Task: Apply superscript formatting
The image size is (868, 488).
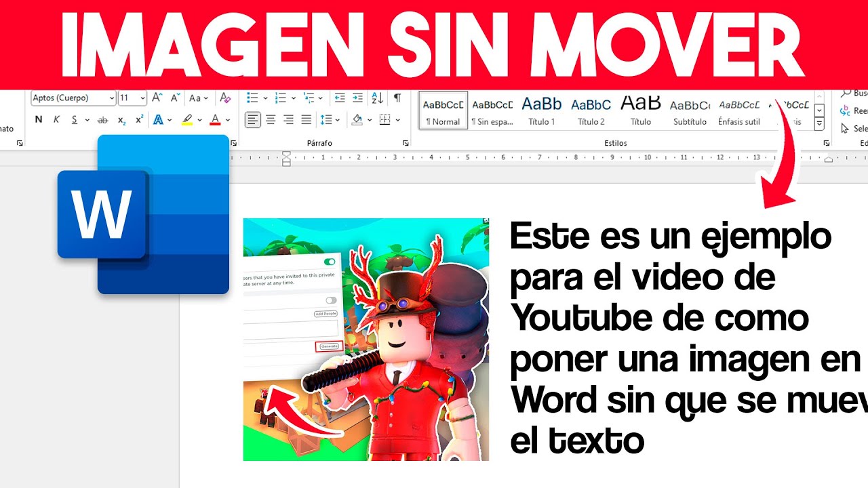Action: [139, 120]
